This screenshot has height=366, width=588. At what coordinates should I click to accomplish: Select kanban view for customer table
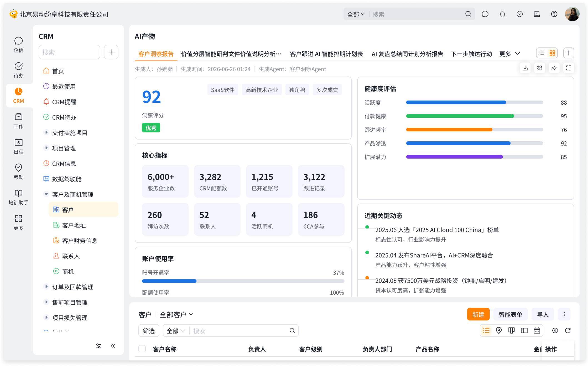click(511, 330)
